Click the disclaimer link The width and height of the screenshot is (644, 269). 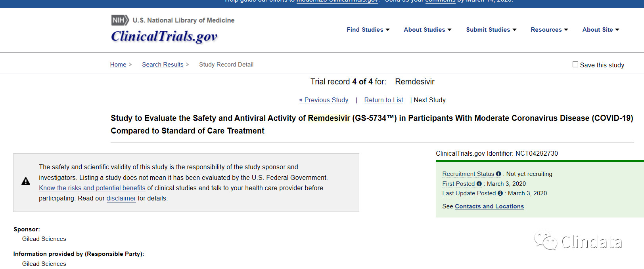click(121, 198)
